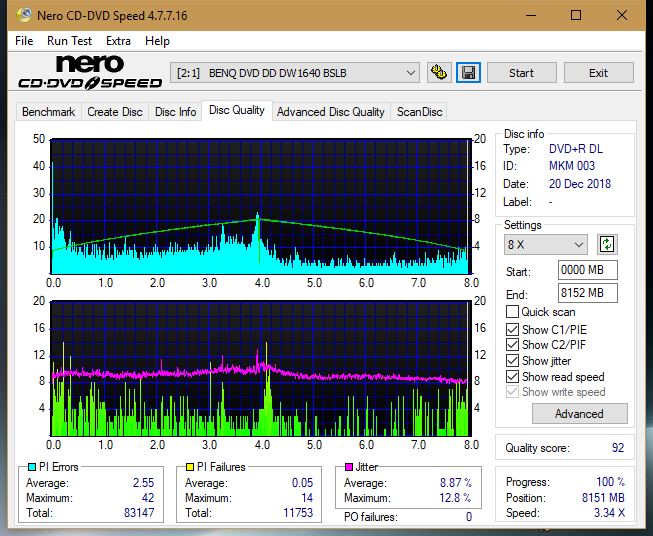Viewport: 653px width, 536px height.
Task: Switch to the Create Disc tab
Action: click(x=115, y=112)
